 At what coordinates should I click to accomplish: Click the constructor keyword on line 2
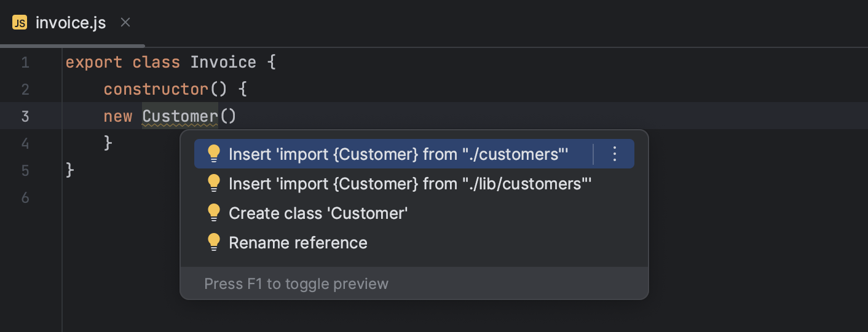156,89
